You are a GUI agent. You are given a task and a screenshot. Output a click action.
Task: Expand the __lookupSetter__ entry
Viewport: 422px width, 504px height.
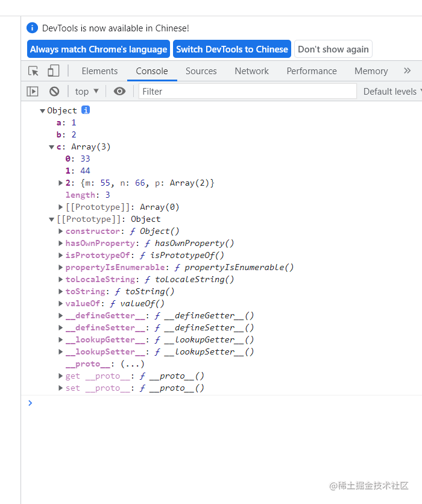[x=60, y=351]
